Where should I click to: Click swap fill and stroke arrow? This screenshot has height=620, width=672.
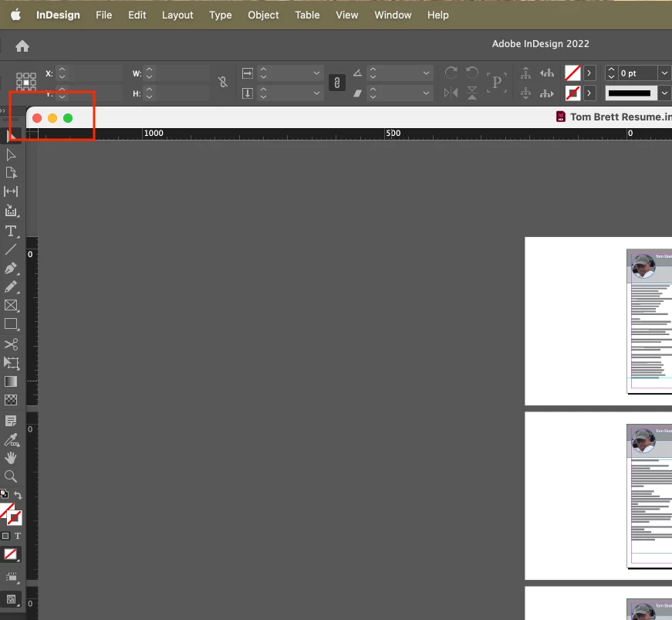[18, 495]
